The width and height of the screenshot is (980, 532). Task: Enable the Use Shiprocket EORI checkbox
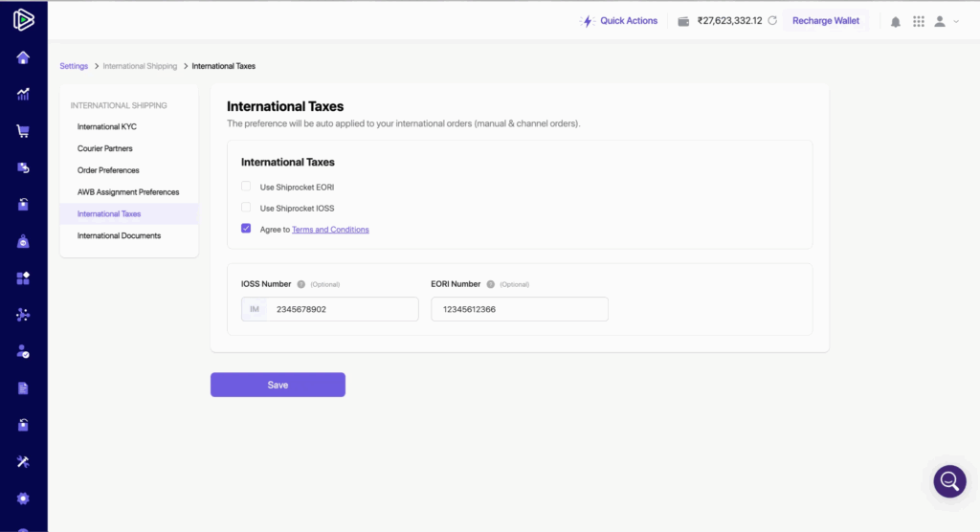tap(246, 187)
